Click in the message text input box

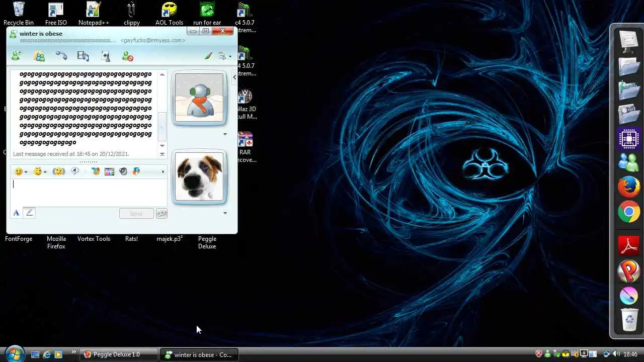[89, 192]
